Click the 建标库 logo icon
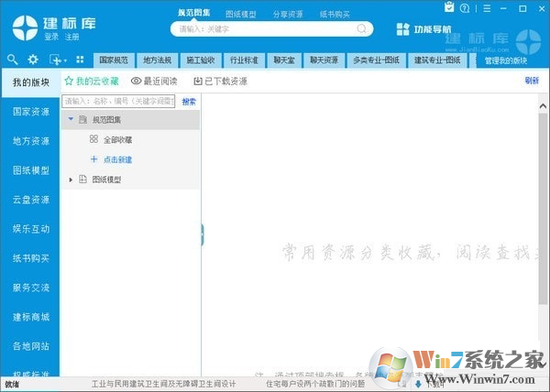 25,28
